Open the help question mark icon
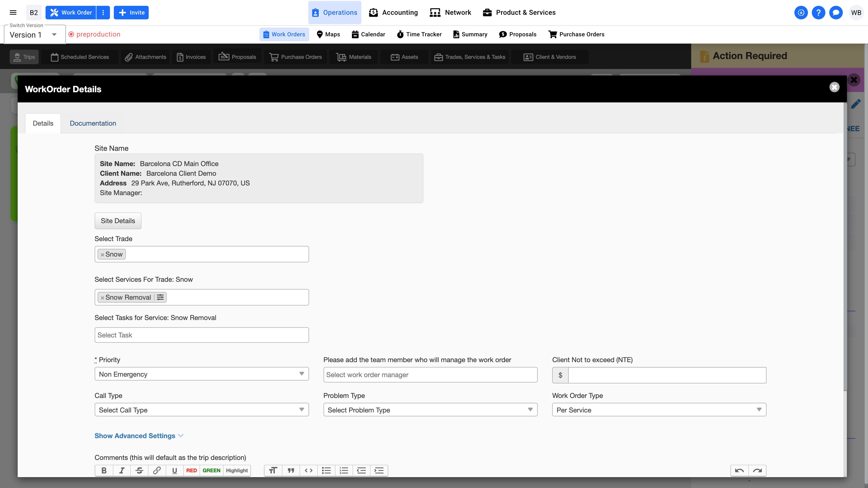The image size is (868, 488). coord(818,12)
